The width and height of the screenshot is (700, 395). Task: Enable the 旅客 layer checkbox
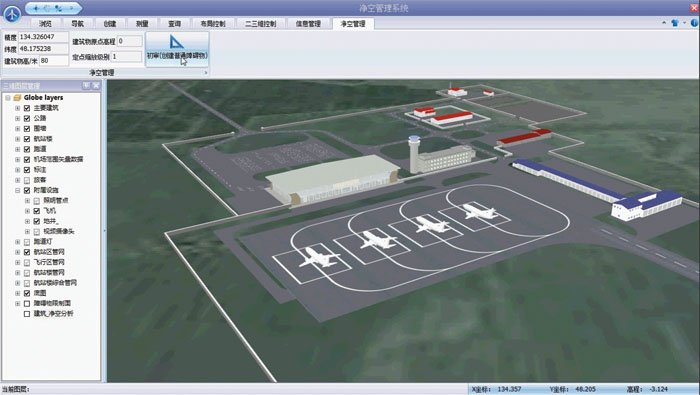27,180
